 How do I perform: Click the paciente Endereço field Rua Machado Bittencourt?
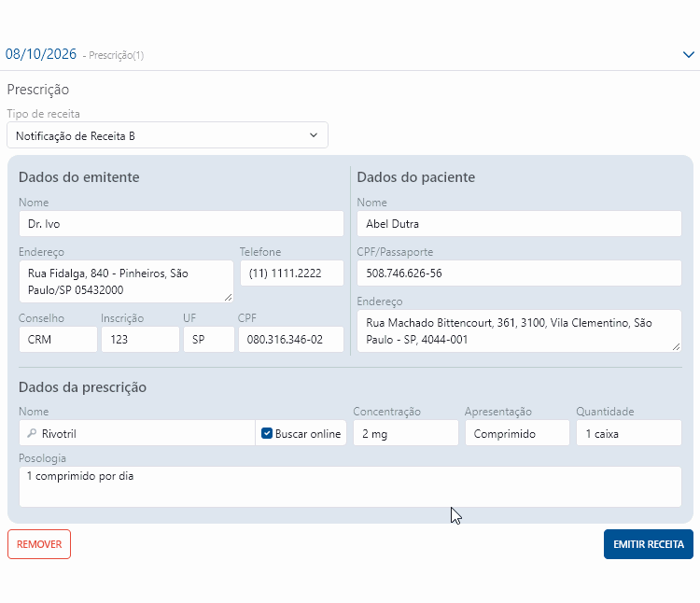point(519,331)
